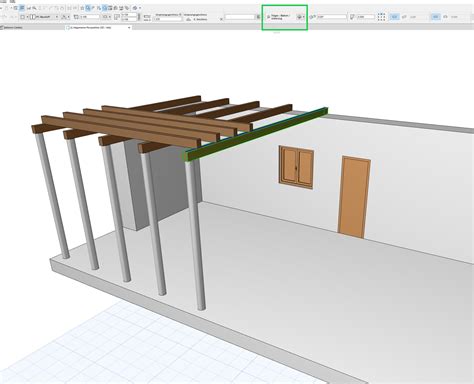This screenshot has height=384, width=474.
Task: Open the beam layer selector dropdown in the info box
Action: pos(280,17)
